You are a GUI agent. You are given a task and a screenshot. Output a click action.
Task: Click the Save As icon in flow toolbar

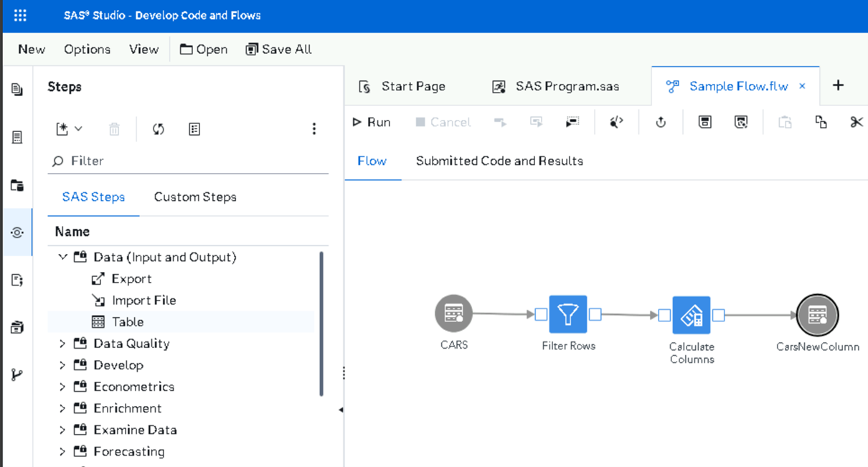pyautogui.click(x=741, y=123)
